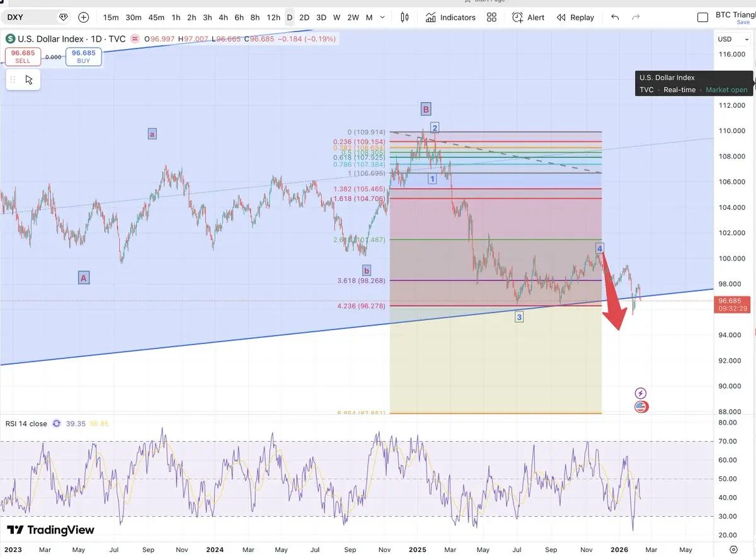
Task: Expand the timeframe dropdown chevron
Action: point(383,17)
